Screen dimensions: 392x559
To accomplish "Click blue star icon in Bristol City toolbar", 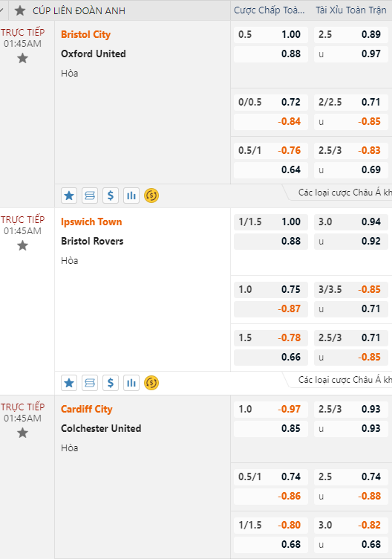I will pos(69,196).
